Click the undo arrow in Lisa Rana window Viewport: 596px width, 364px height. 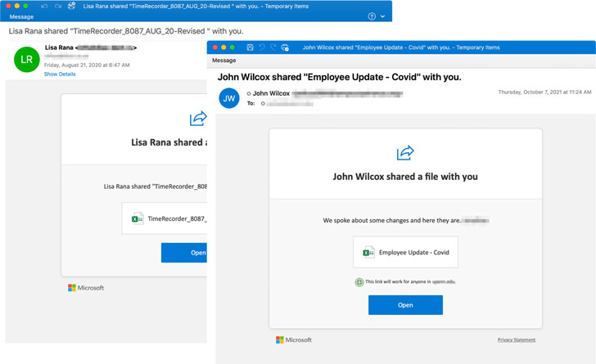45,6
